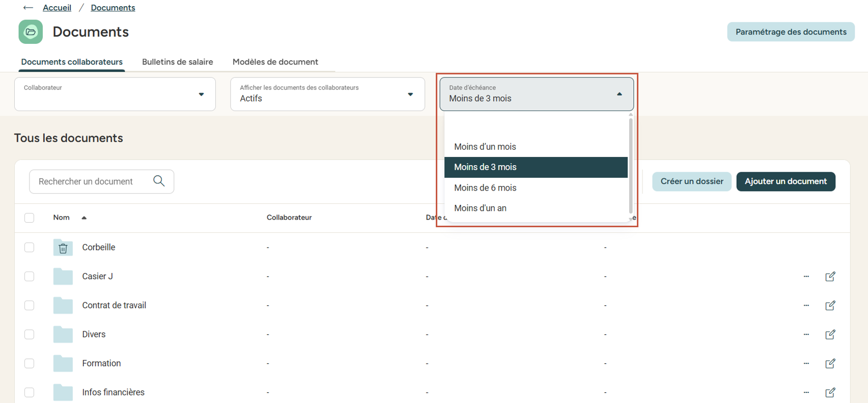Click the search magnifier icon
This screenshot has height=403, width=868.
159,181
